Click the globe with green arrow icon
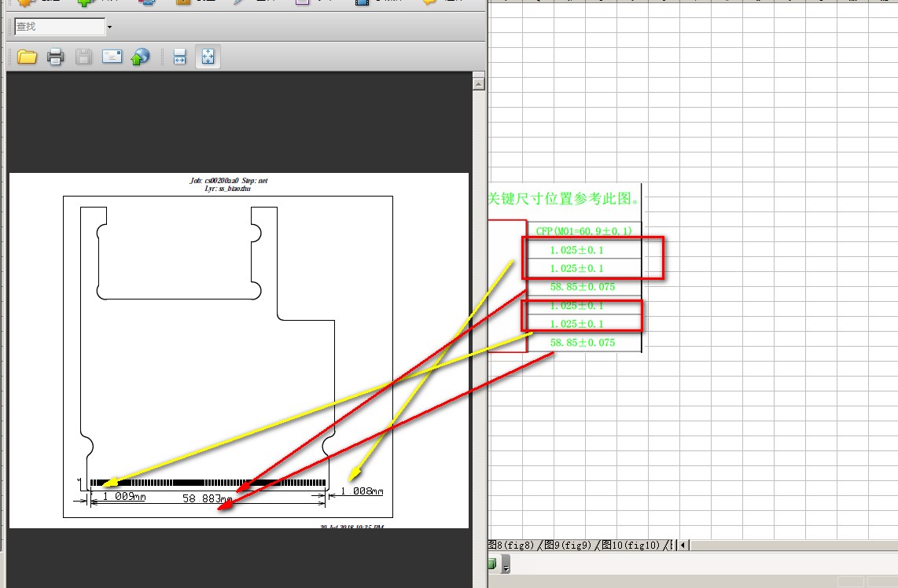 140,57
